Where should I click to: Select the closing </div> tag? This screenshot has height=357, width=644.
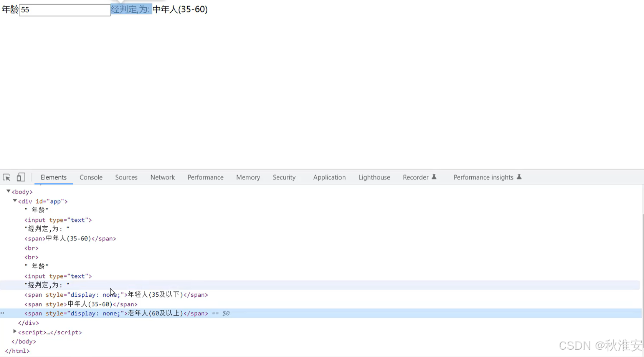28,323
